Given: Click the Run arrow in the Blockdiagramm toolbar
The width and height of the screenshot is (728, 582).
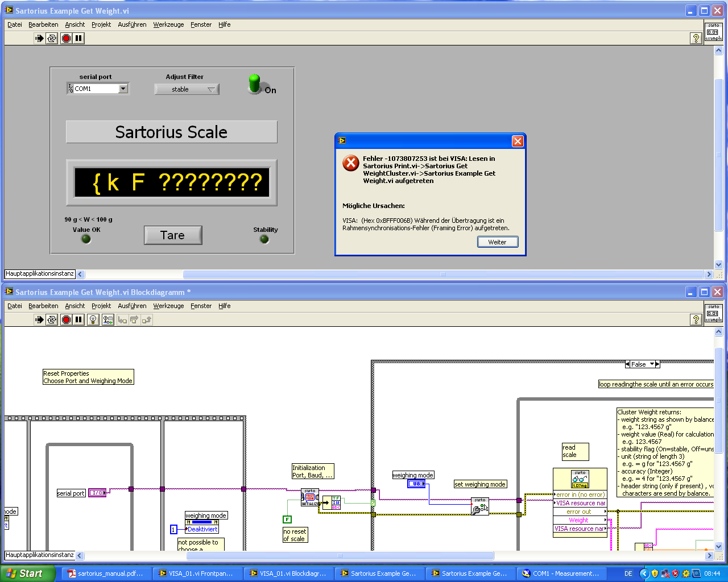Looking at the screenshot, I should 39,319.
